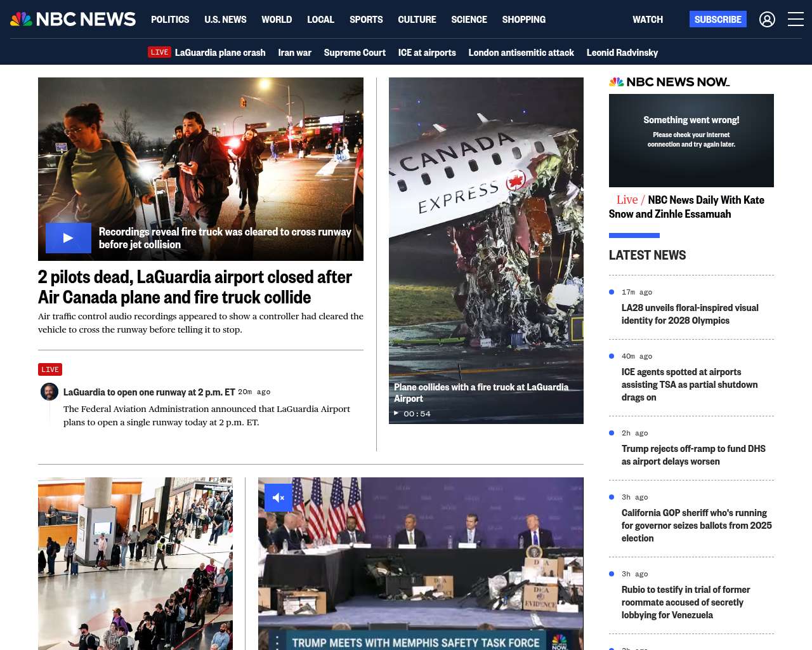Open the NBC News home logo
This screenshot has width=812, height=650.
[x=73, y=19]
